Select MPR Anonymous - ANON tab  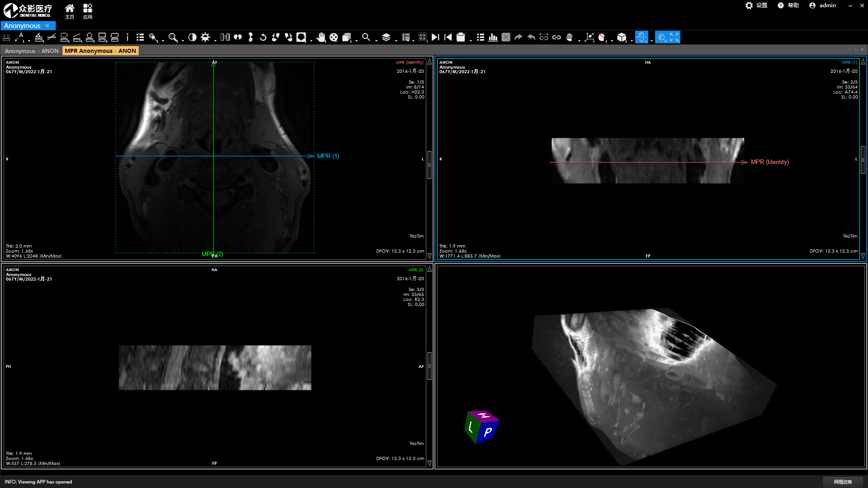pyautogui.click(x=100, y=51)
